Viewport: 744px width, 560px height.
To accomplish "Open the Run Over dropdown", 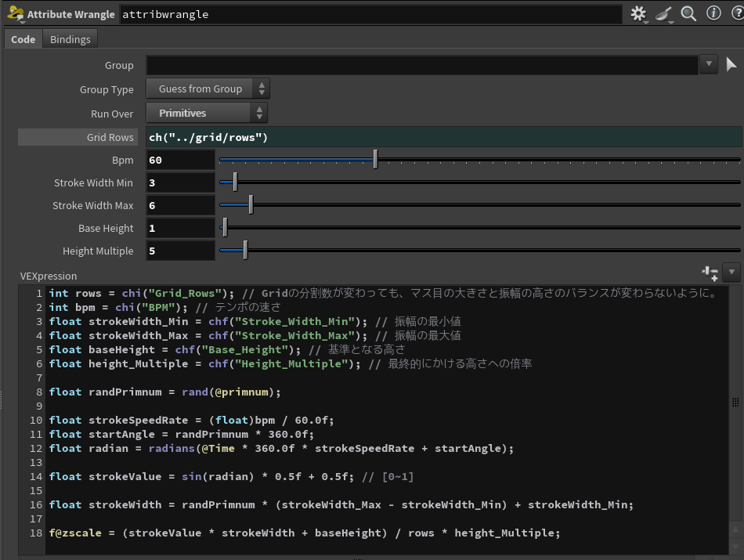I will 208,114.
